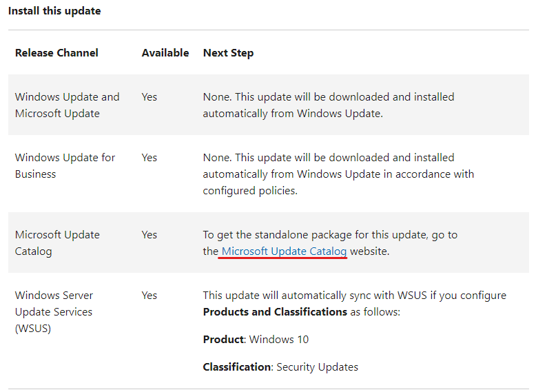Click the "automatically sync with WSUS" sentence
The width and height of the screenshot is (536, 392).
point(354,296)
